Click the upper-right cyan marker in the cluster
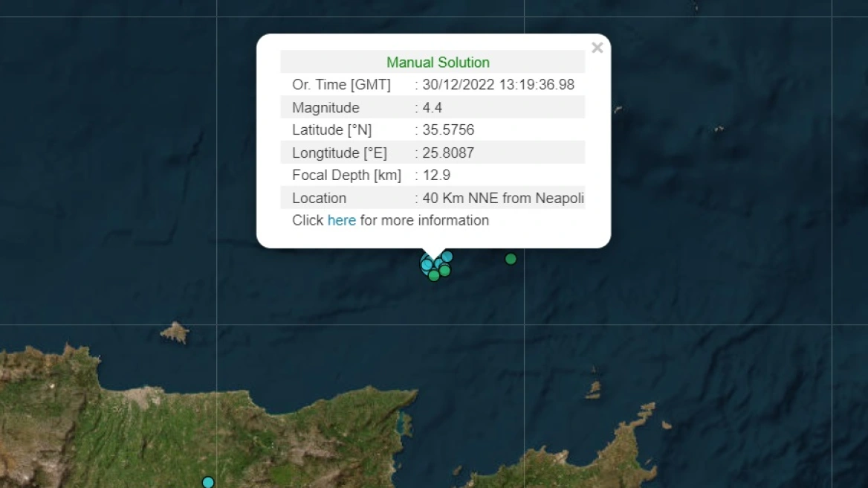The image size is (868, 488). (447, 257)
